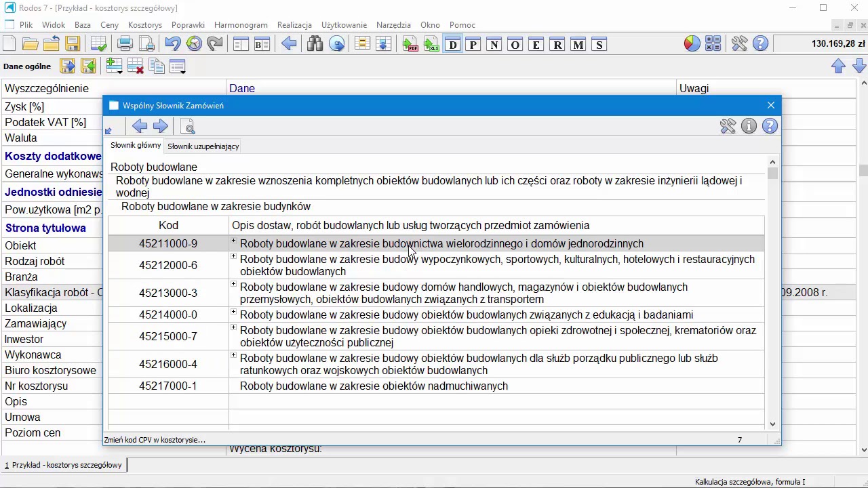Expand code 45211000-9 row

[234, 241]
